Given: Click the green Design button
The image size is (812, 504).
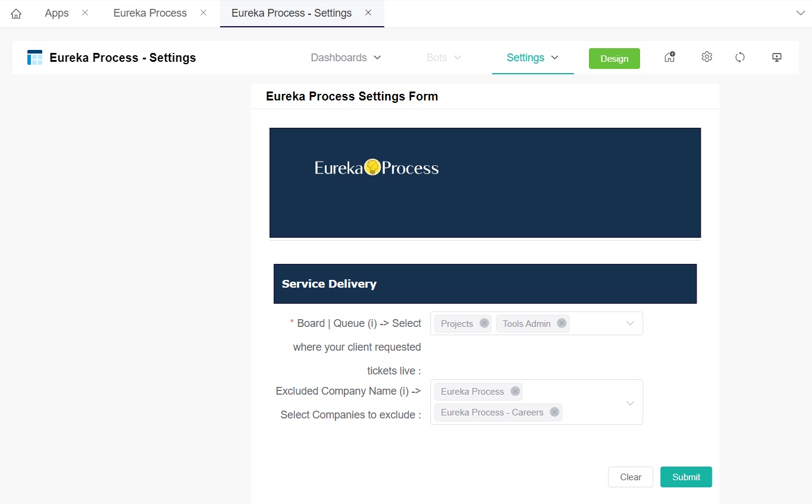Looking at the screenshot, I should click(614, 58).
